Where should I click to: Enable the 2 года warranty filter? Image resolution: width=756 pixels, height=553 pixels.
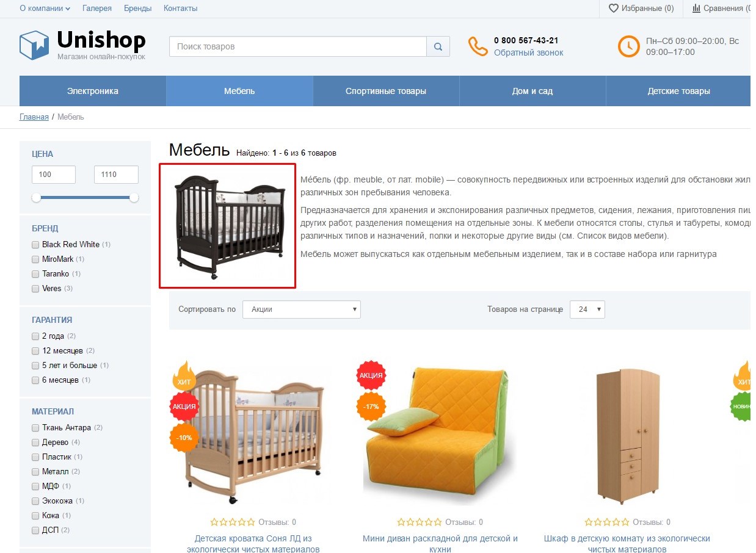35,336
